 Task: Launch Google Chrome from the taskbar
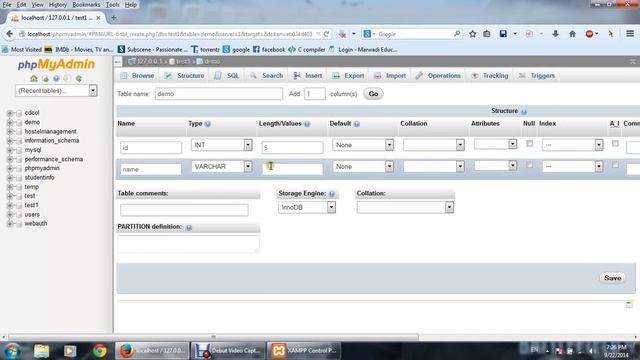click(99, 351)
